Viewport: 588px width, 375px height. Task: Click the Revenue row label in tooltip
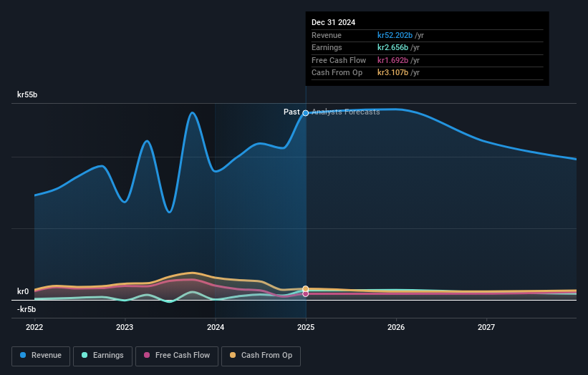(327, 35)
